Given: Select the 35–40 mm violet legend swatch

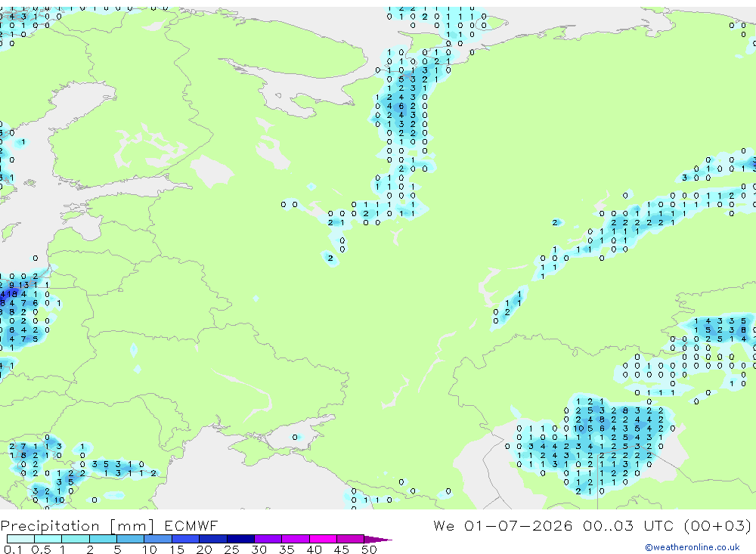Looking at the screenshot, I should [x=296, y=539].
